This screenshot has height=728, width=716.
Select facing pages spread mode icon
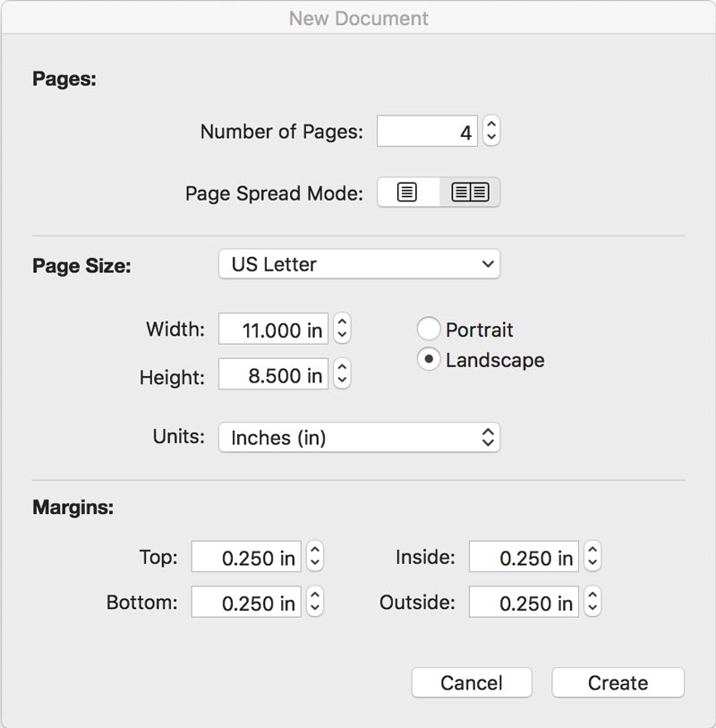coord(470,193)
